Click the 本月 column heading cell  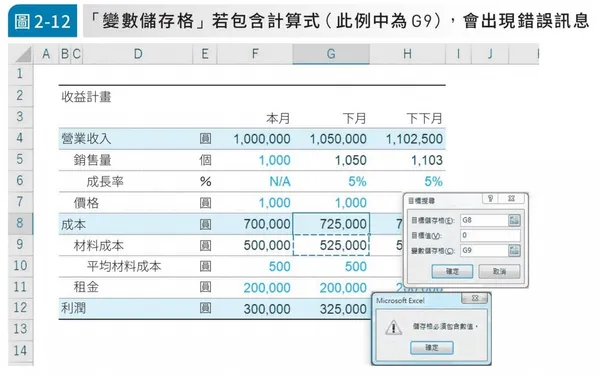(278, 118)
